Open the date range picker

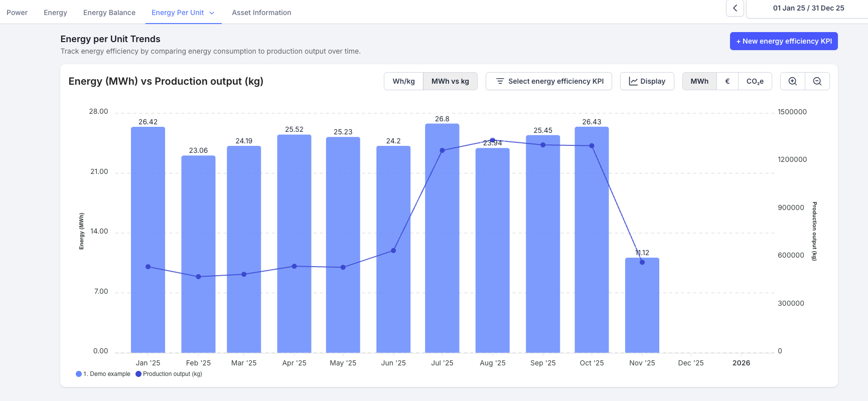point(808,8)
